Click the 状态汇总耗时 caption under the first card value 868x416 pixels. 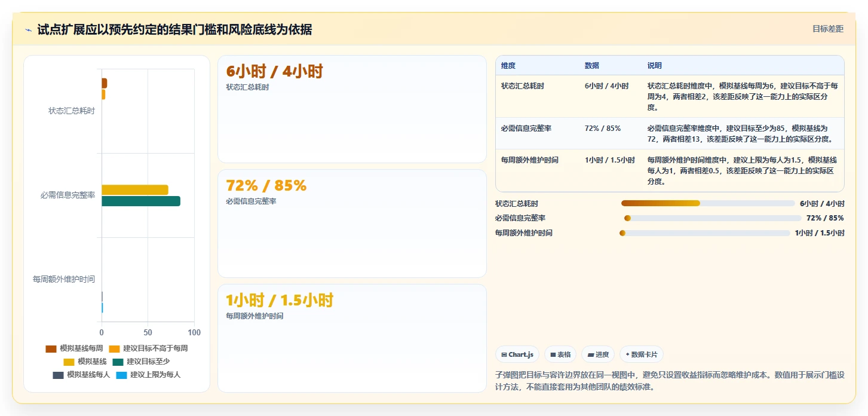(x=247, y=87)
